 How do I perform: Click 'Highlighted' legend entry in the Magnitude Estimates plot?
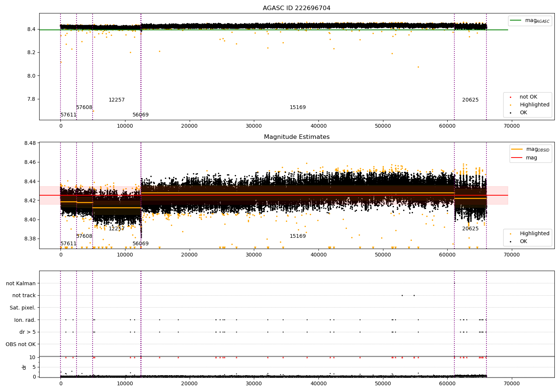pos(535,234)
